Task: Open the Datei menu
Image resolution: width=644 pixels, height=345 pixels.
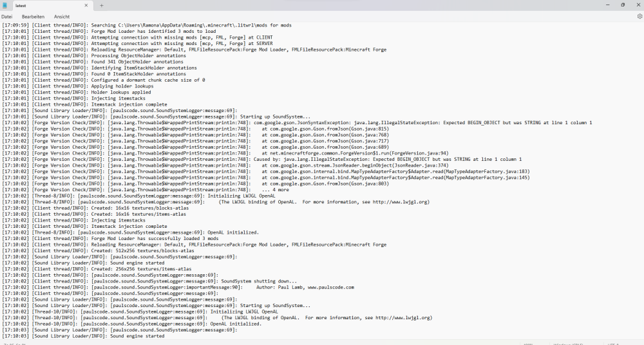Action: 7,17
